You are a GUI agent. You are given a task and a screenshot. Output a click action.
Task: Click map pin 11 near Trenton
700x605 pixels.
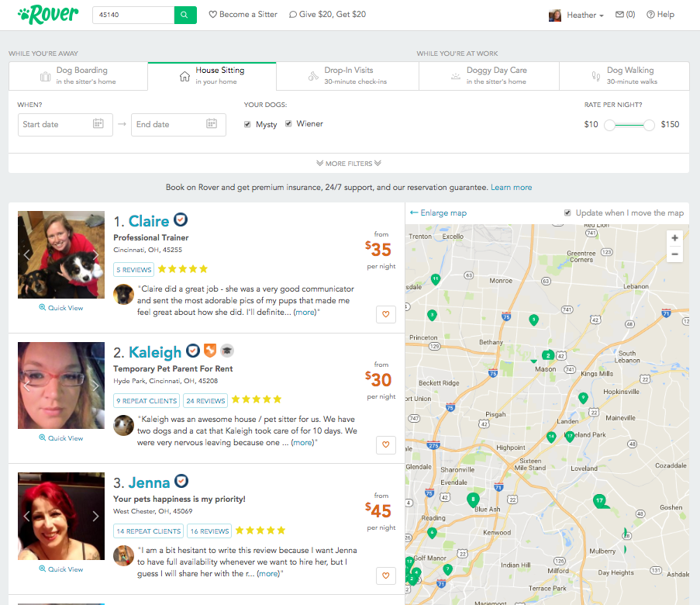(435, 280)
